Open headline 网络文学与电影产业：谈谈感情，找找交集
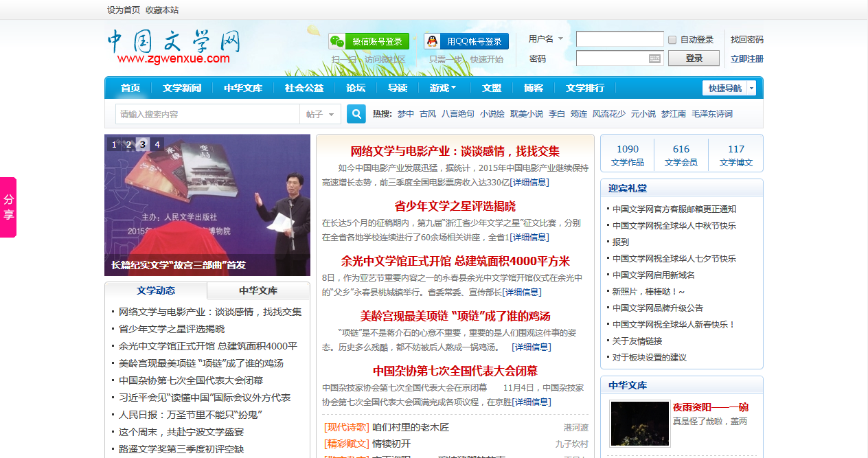This screenshot has height=458, width=868. (455, 151)
